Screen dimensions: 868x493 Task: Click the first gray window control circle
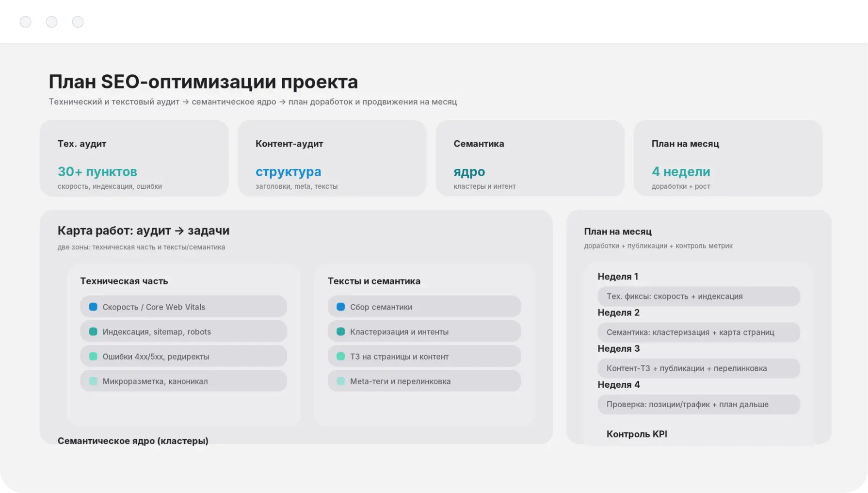point(26,22)
